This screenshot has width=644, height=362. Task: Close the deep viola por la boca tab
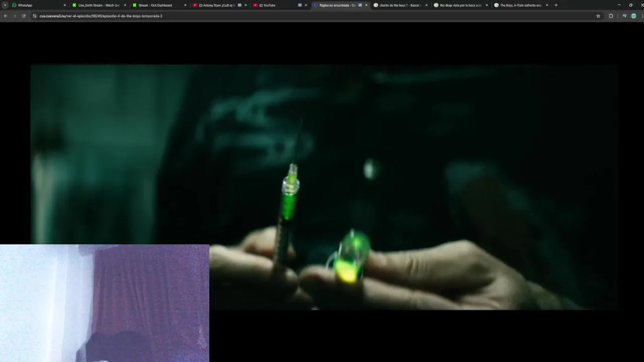(487, 5)
